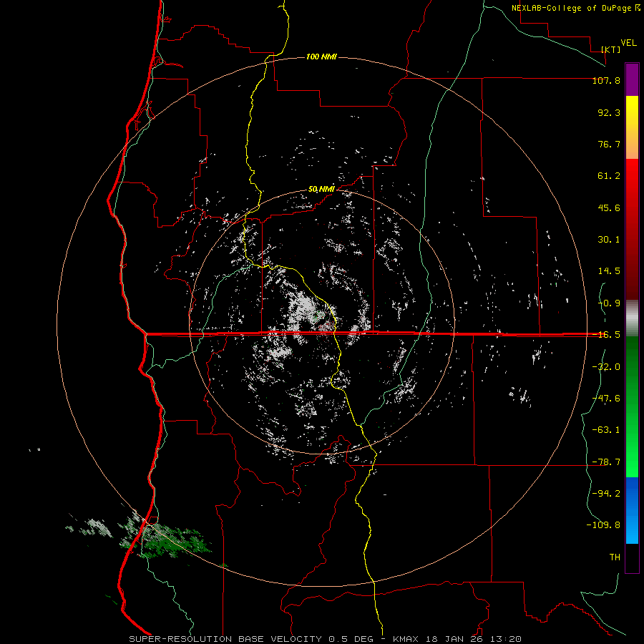Click the [KT] units label

tap(611, 49)
